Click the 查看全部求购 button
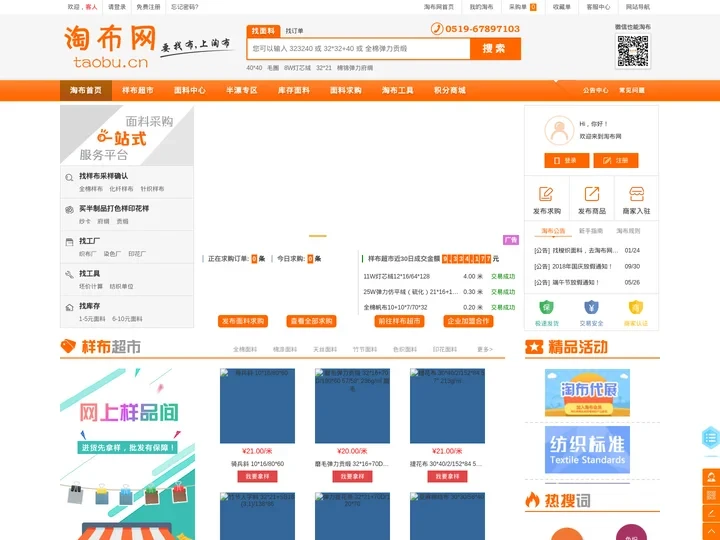 pos(311,321)
